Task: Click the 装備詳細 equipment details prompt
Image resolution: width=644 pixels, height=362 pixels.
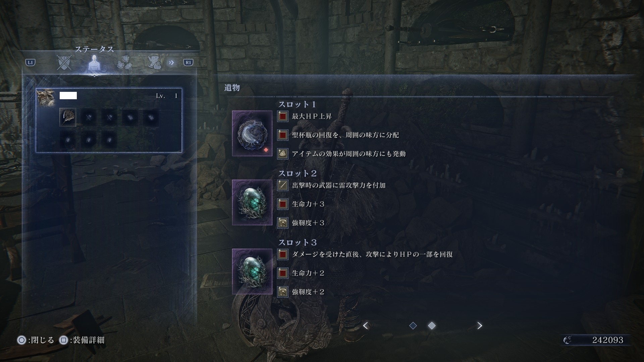Action: 82,340
